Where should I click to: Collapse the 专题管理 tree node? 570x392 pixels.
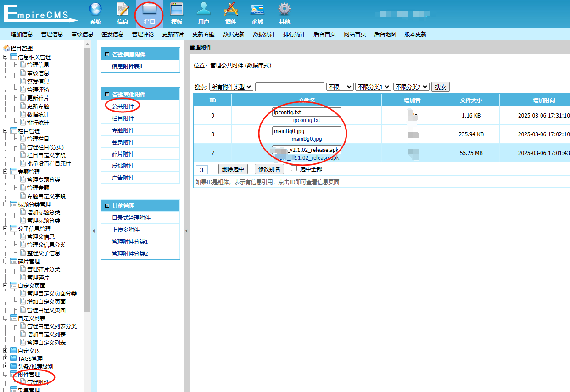6,172
